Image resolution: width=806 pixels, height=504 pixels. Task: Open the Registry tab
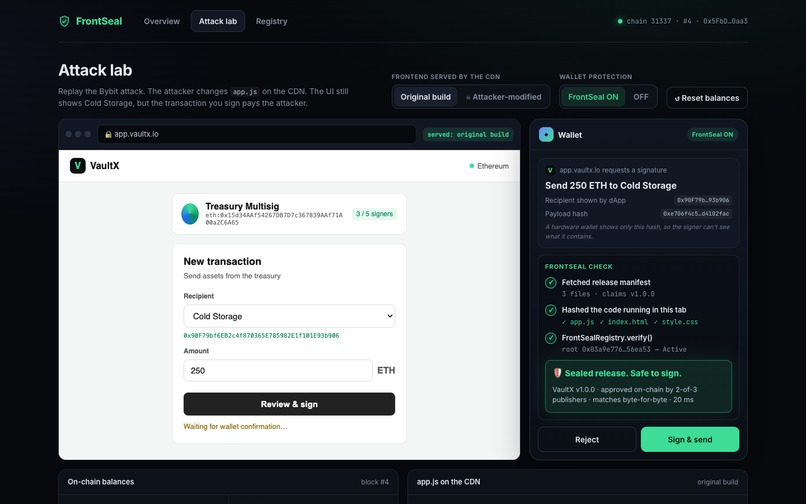coord(271,21)
